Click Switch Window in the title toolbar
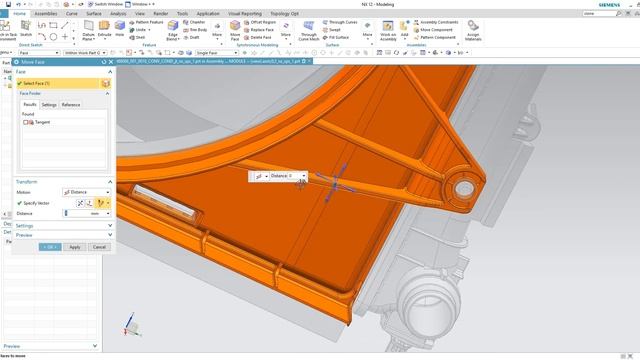Screen dimensions: 640x360 point(105,4)
